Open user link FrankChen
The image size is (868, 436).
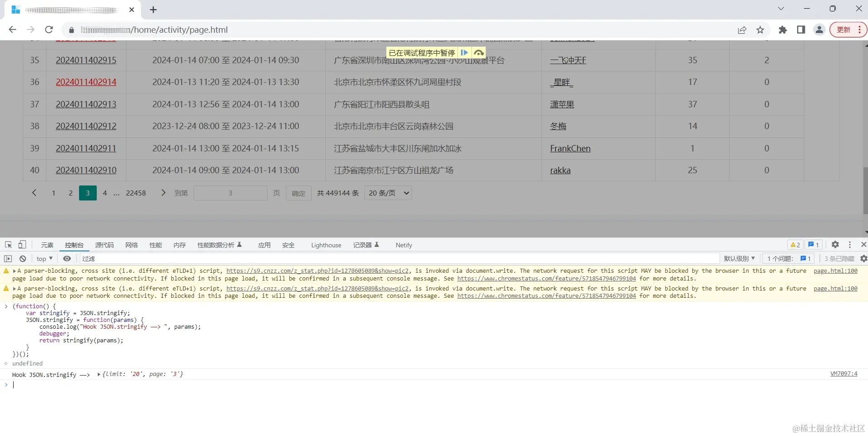570,148
